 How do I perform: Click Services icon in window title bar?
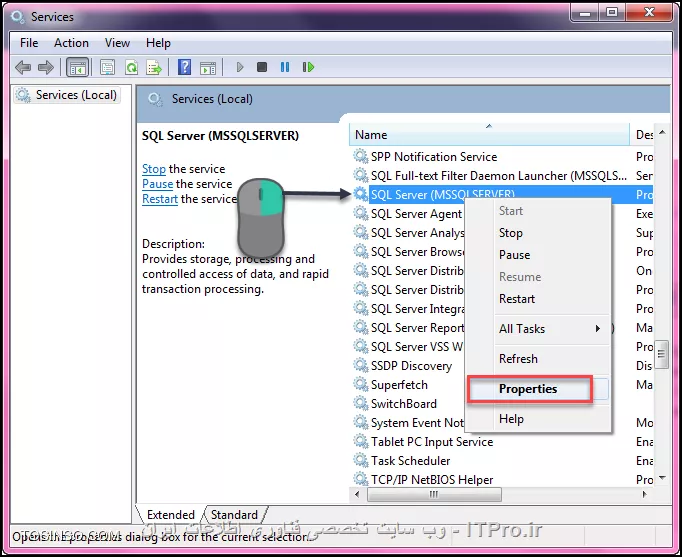(18, 17)
